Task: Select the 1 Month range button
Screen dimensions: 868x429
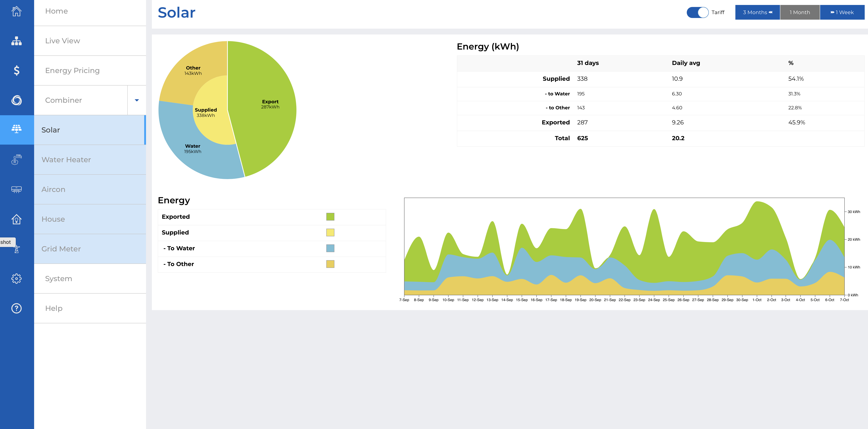Action: tap(800, 12)
